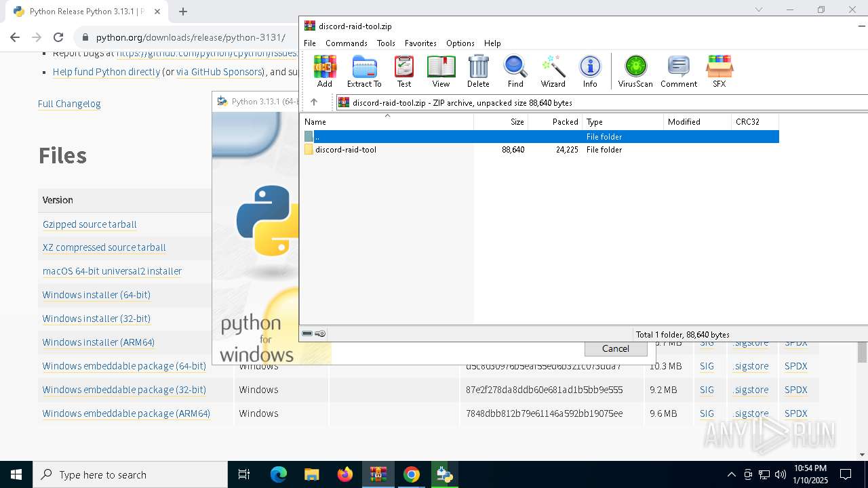
Task: Select the discord-raid-tool folder row
Action: click(540, 149)
